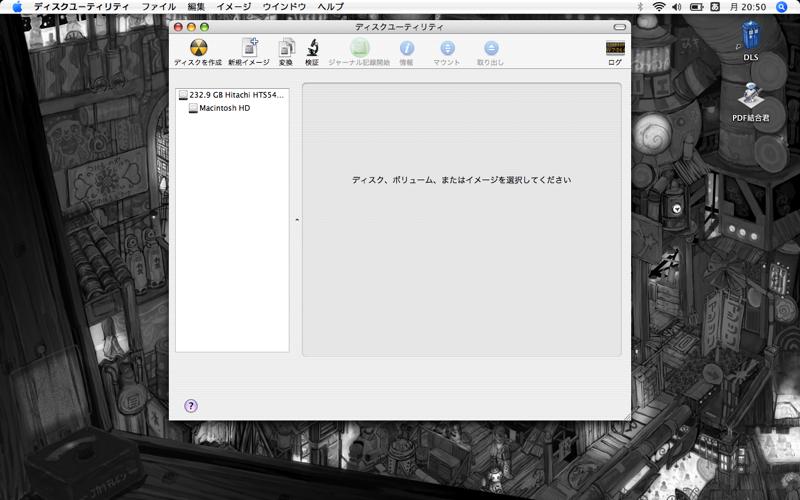Click the splitter handle between disk list and panel

(x=296, y=220)
